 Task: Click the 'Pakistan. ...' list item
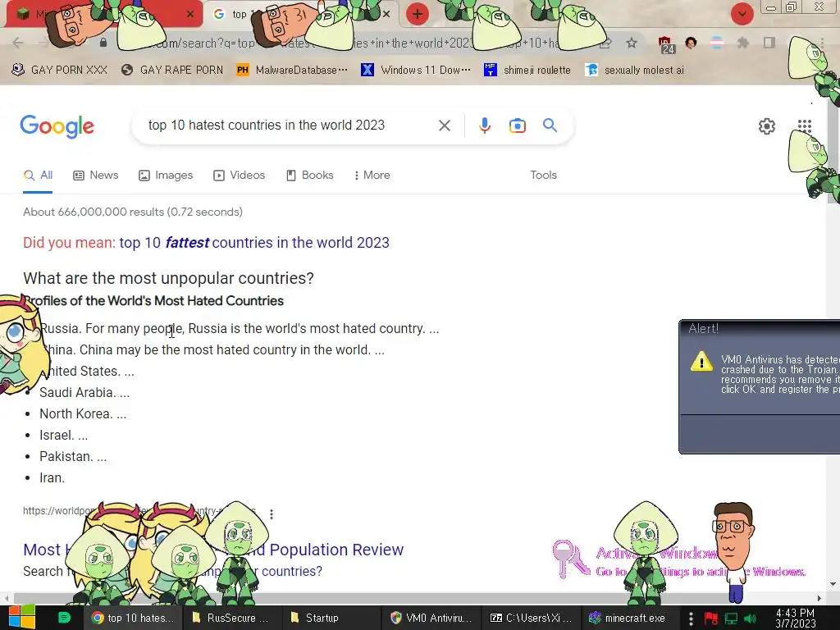pyautogui.click(x=73, y=456)
